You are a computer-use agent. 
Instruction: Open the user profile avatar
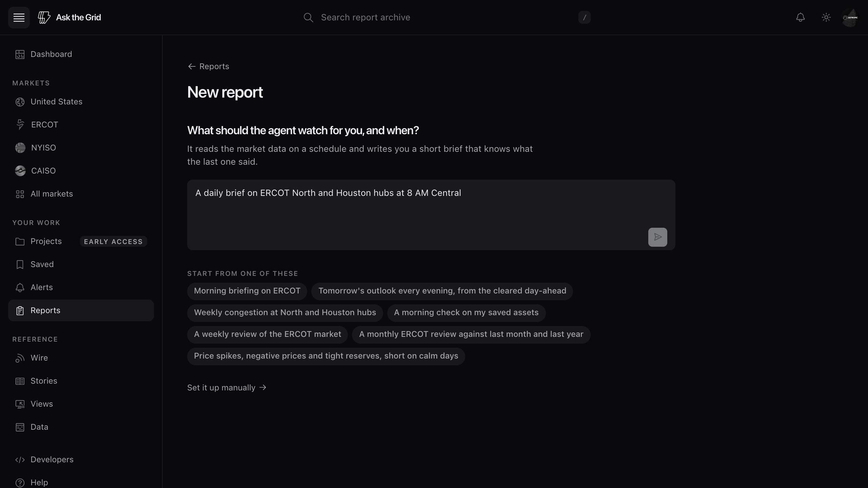point(850,18)
